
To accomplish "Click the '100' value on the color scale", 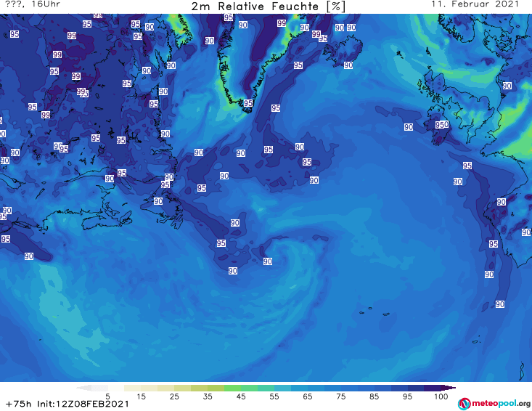I will (441, 396).
